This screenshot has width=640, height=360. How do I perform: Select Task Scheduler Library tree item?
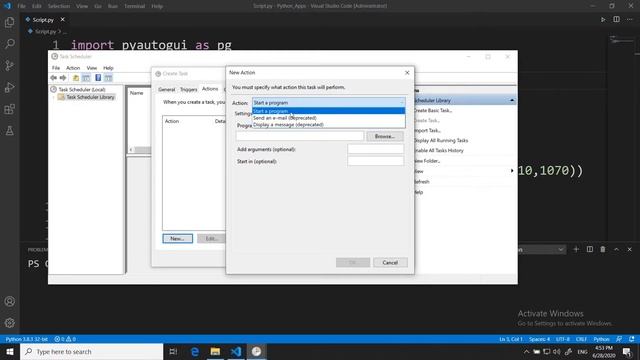90,97
